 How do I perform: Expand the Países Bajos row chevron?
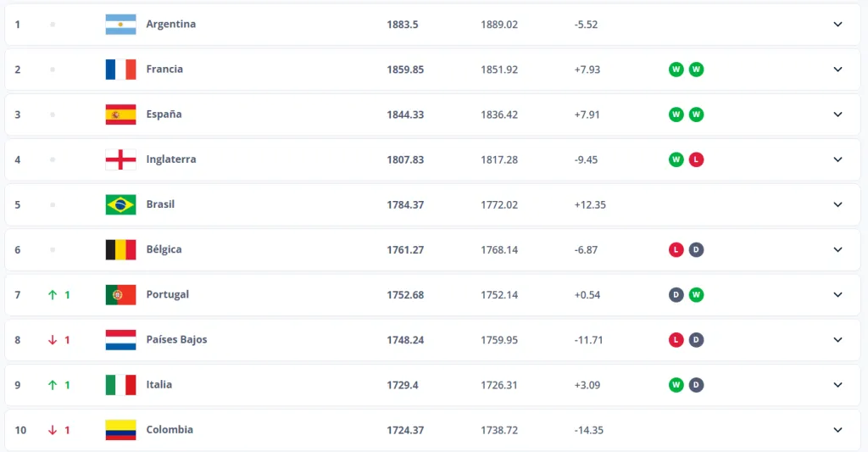coord(837,340)
